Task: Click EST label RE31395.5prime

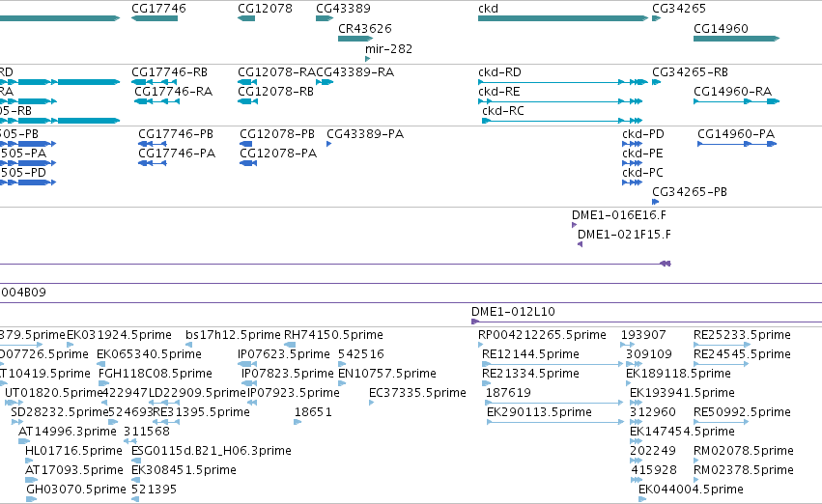Action: (201, 411)
